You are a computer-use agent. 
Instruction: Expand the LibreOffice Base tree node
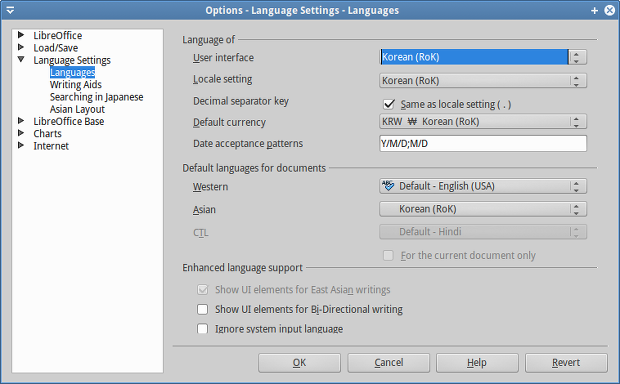point(21,121)
